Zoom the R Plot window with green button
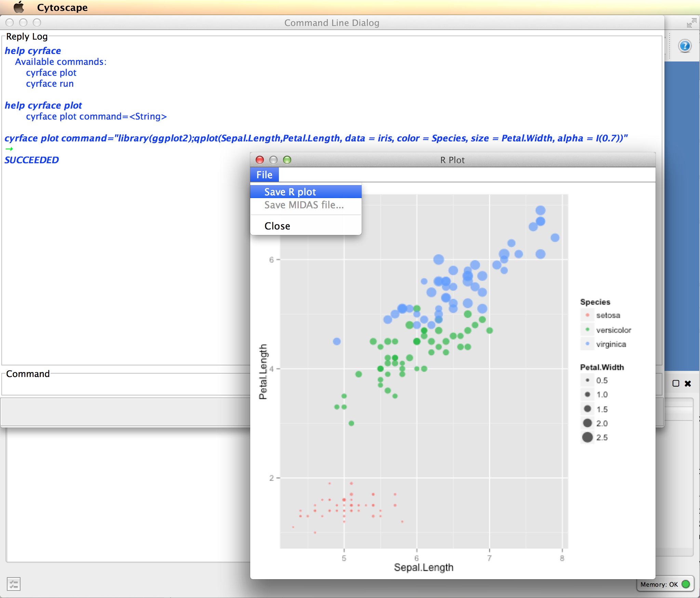The image size is (700, 598). coord(287,160)
